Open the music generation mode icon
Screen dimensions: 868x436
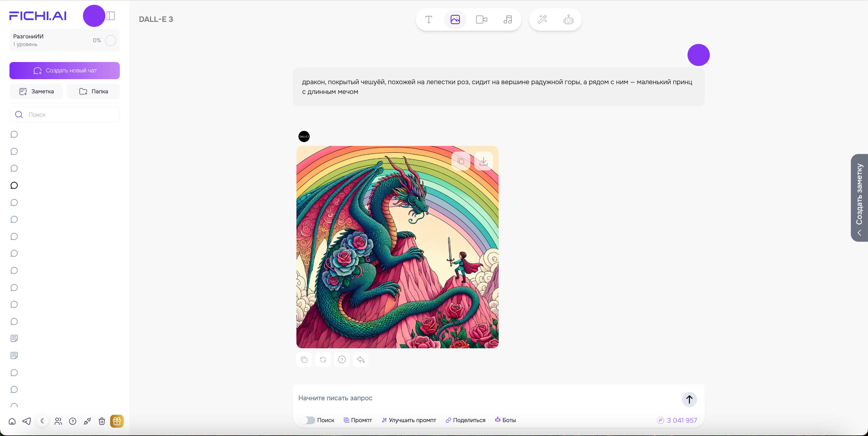(508, 19)
